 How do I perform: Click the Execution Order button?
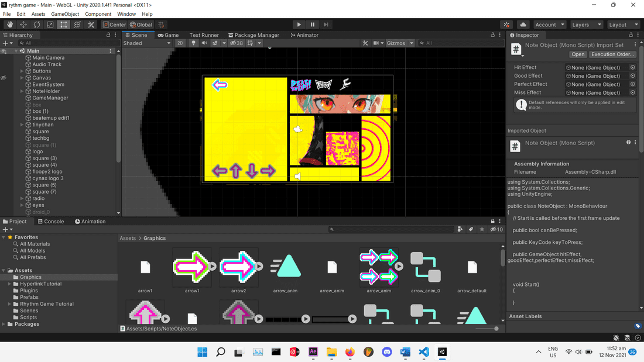612,54
